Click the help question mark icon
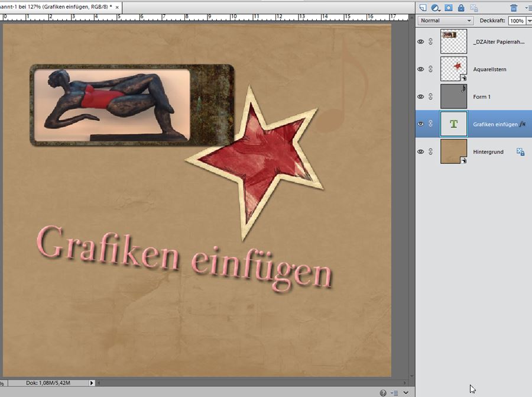The width and height of the screenshot is (532, 397). 383,392
